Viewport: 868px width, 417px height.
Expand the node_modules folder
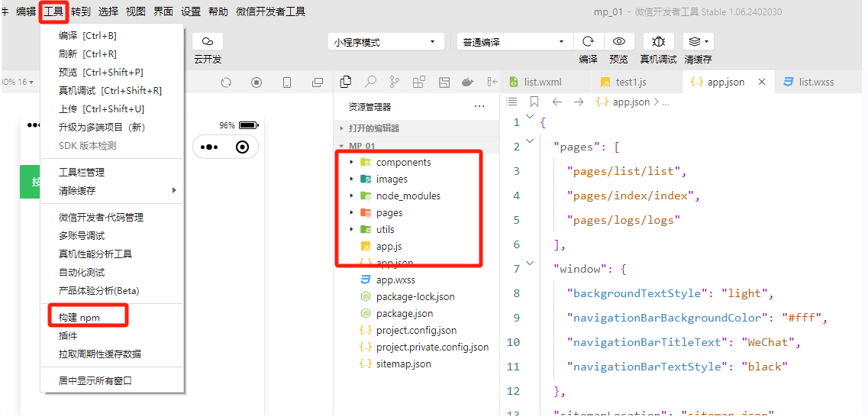[x=416, y=196]
